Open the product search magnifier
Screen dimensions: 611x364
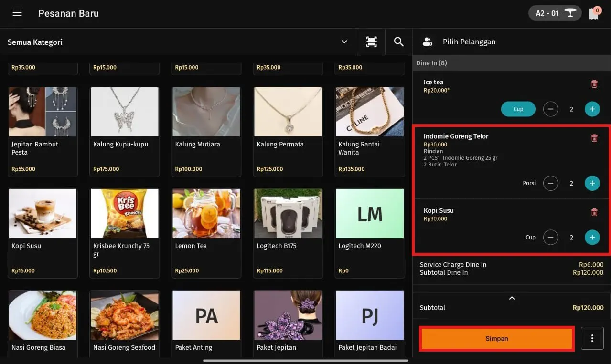(398, 42)
